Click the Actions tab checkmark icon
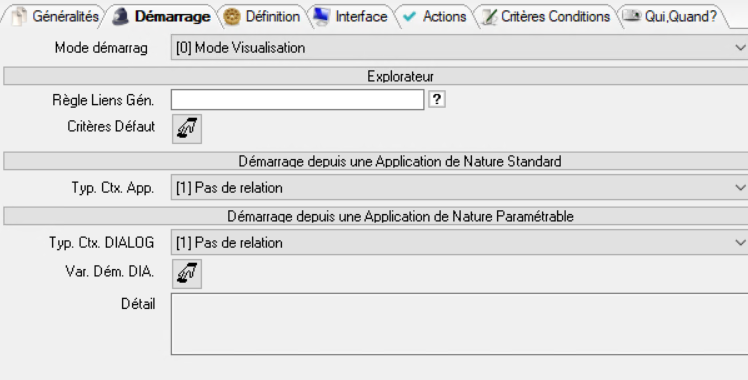748x380 pixels. tap(409, 17)
